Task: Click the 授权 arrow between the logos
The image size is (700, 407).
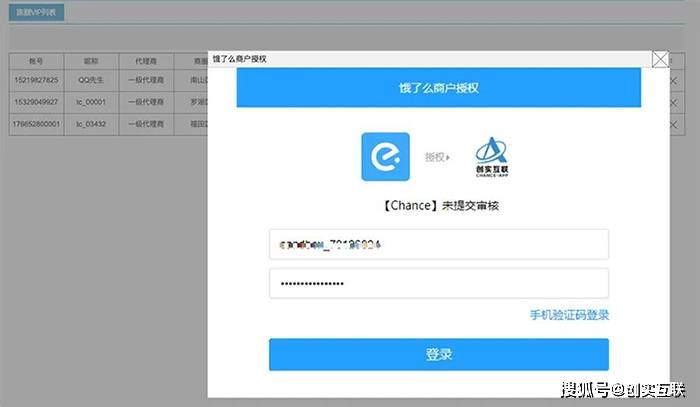Action: 437,157
